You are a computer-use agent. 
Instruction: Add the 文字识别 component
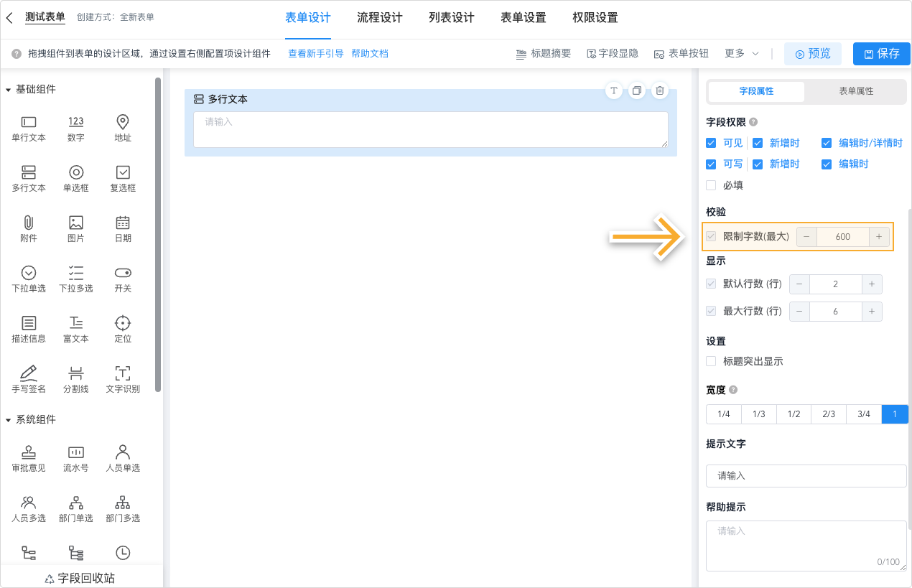123,377
